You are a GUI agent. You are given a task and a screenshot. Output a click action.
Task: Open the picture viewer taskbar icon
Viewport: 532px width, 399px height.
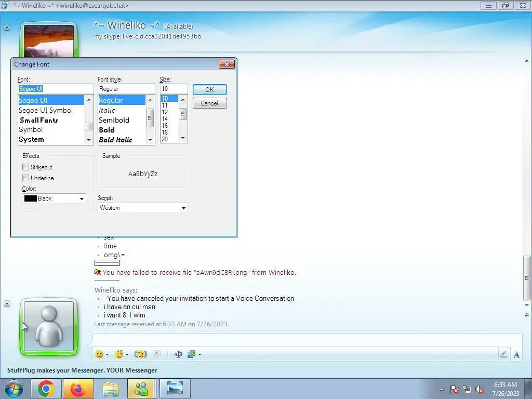[x=175, y=389]
